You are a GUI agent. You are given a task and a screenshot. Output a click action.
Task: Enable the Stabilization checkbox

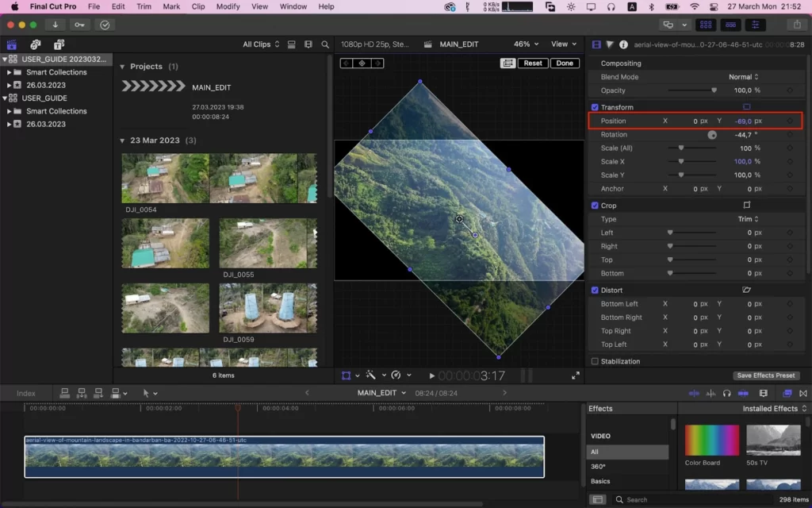coord(595,361)
